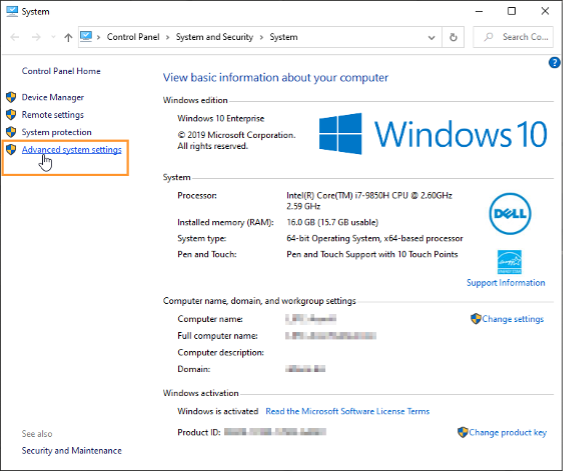Click the System window title icon
This screenshot has width=564, height=472.
(x=12, y=12)
